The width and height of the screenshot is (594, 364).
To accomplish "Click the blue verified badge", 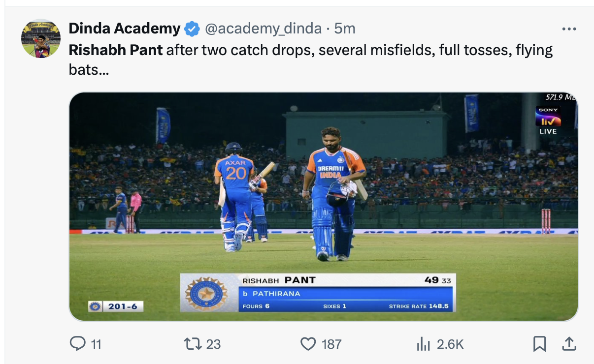I will click(x=192, y=29).
